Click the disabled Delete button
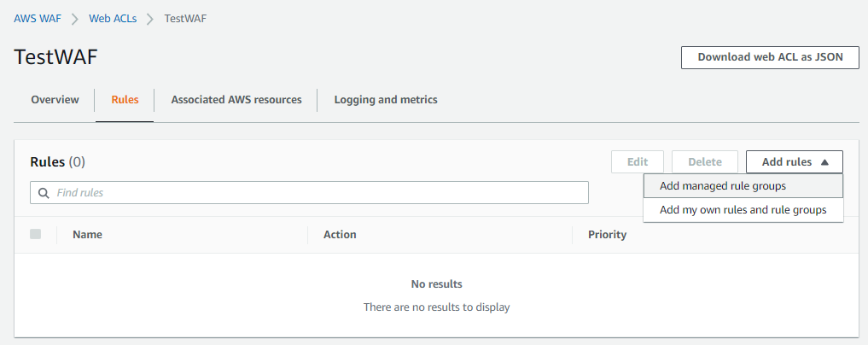 [x=705, y=161]
